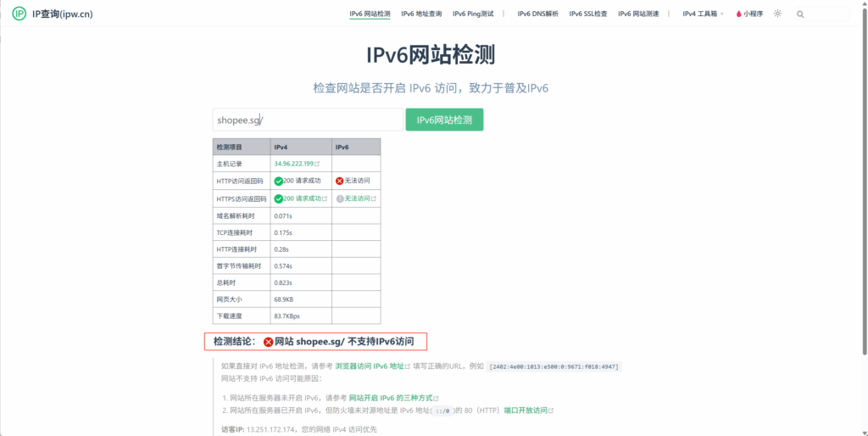Open the IPv6 地址查询 menu item
Viewport: 868px width, 436px height.
[421, 14]
